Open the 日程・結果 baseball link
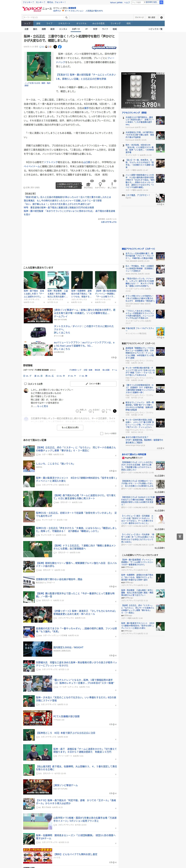 [88, 370]
